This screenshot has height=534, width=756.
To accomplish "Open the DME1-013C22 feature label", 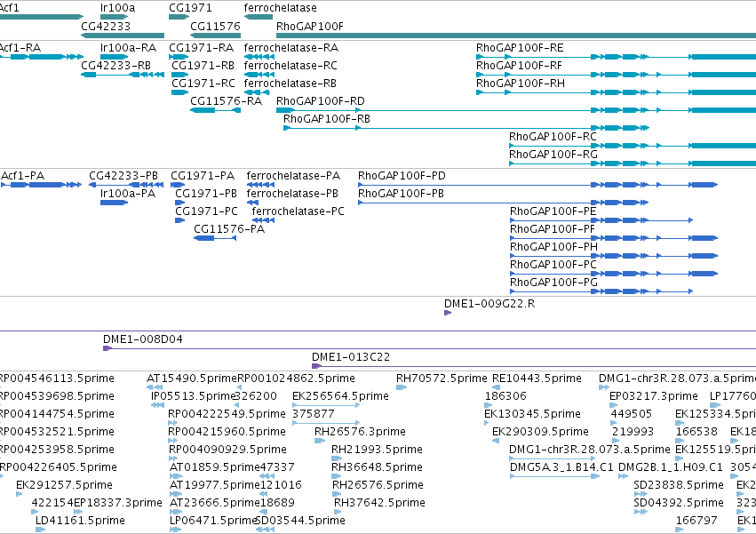I will click(x=351, y=358).
